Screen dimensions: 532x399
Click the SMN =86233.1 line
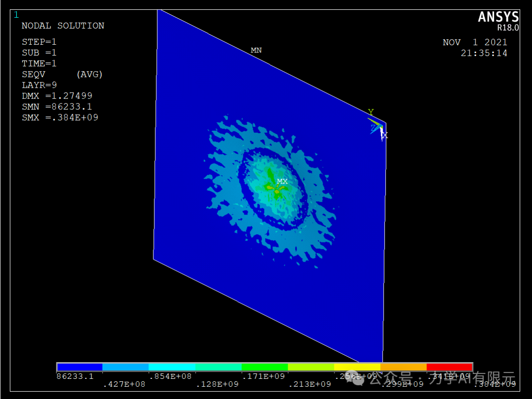click(x=57, y=107)
